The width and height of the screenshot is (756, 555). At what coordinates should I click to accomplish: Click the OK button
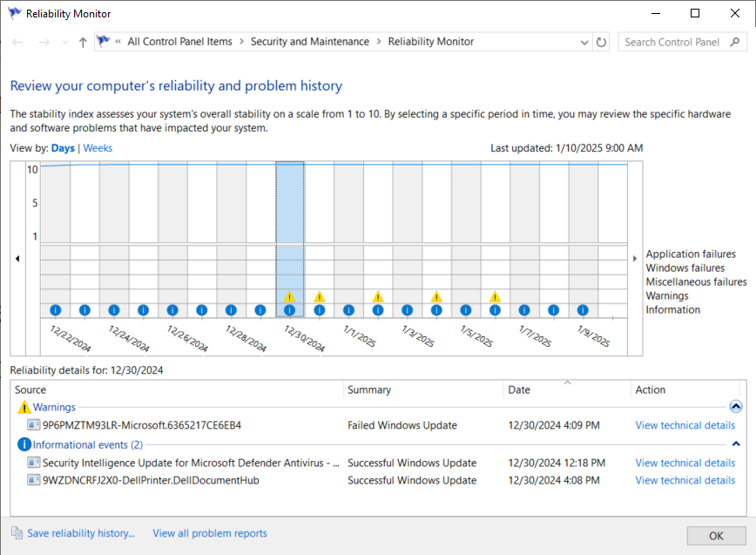pos(716,536)
